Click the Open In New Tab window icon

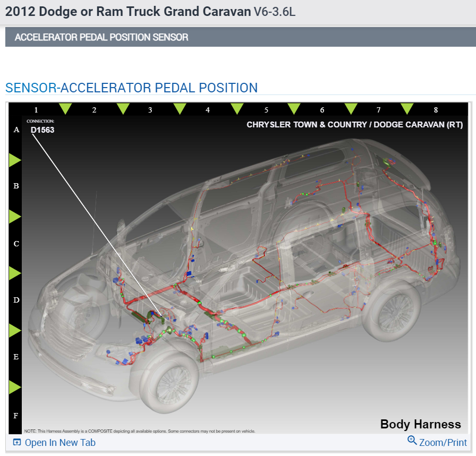point(17,442)
